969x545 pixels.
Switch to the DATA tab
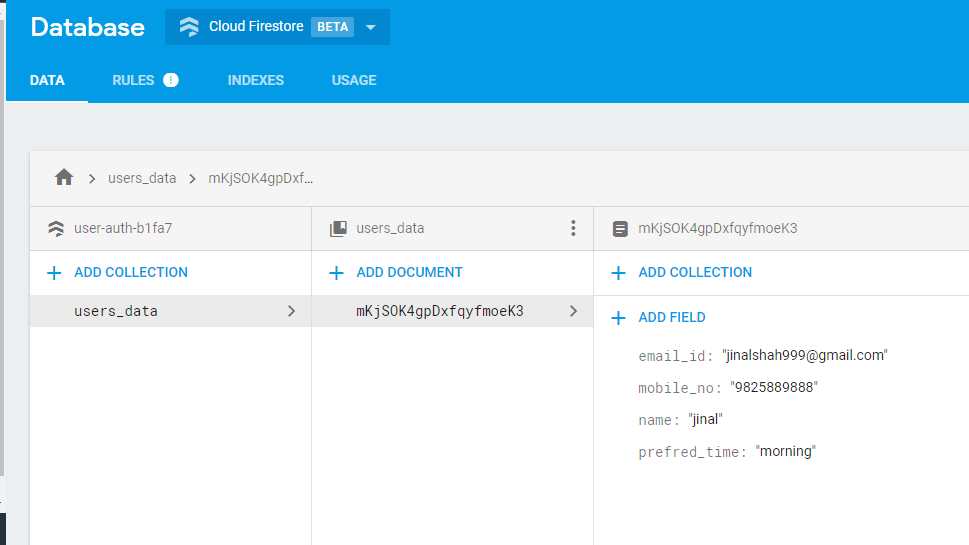47,80
